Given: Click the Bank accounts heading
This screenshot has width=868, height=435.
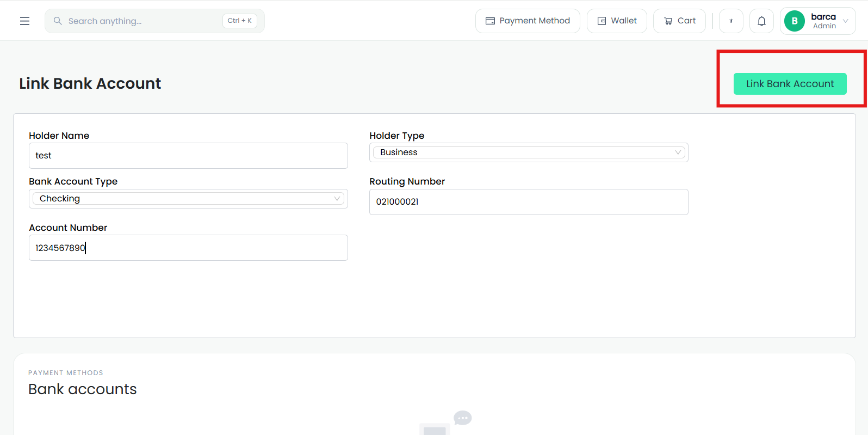Looking at the screenshot, I should tap(83, 389).
